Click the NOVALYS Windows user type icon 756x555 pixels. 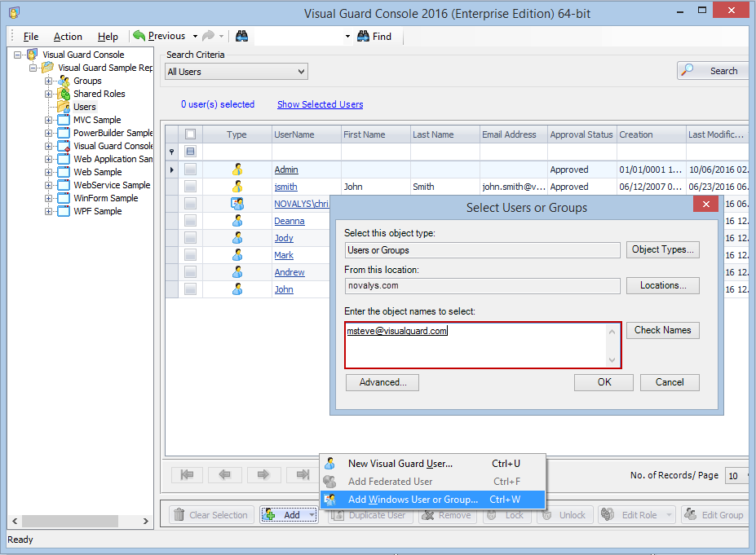(237, 204)
